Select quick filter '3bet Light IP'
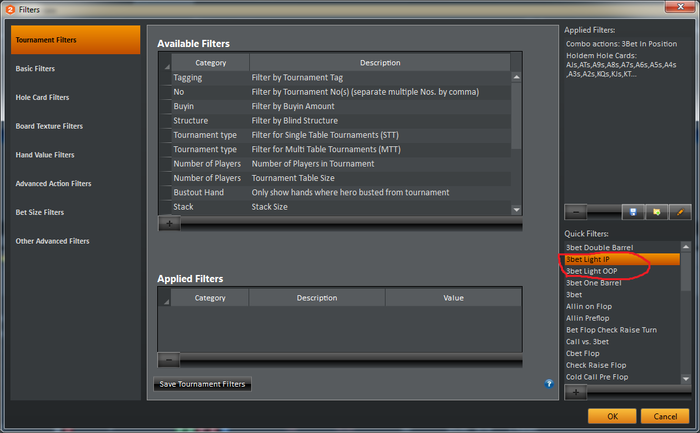The image size is (700, 433). (622, 259)
